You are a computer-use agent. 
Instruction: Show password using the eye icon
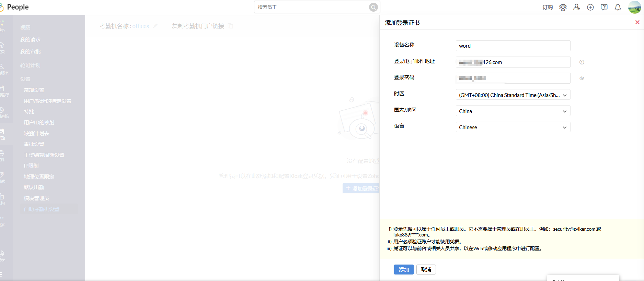(582, 78)
